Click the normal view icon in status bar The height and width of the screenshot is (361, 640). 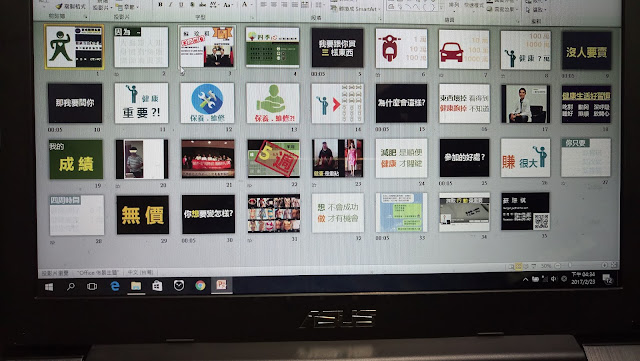click(511, 267)
